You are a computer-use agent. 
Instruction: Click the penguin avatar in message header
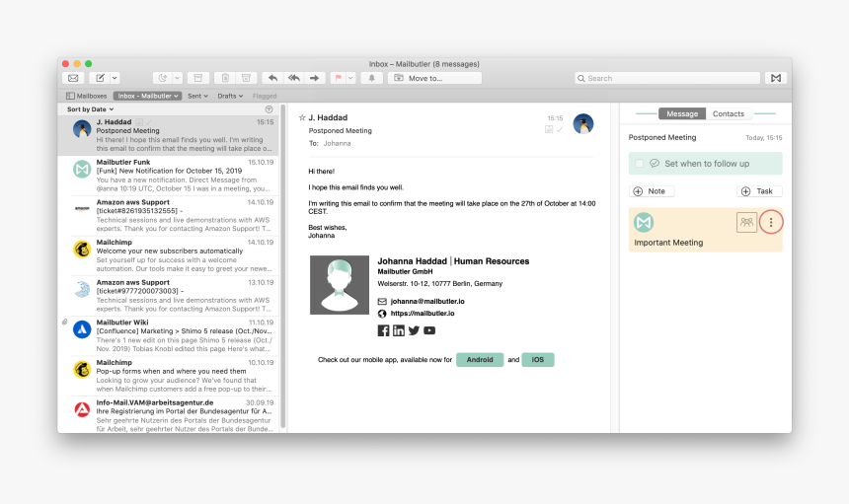point(583,124)
